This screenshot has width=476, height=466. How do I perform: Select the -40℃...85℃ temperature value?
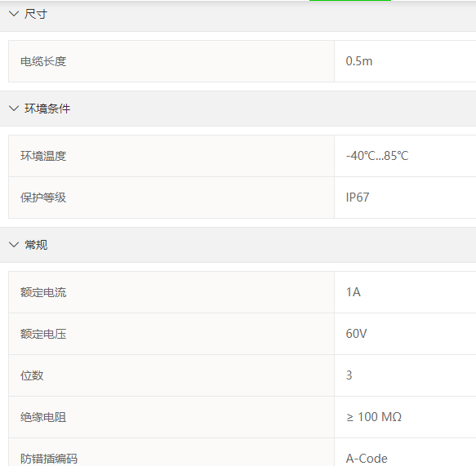(377, 156)
